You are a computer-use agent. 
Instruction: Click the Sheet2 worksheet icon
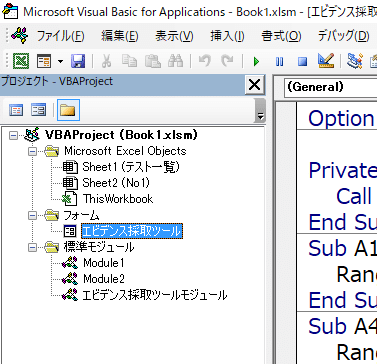(x=70, y=183)
